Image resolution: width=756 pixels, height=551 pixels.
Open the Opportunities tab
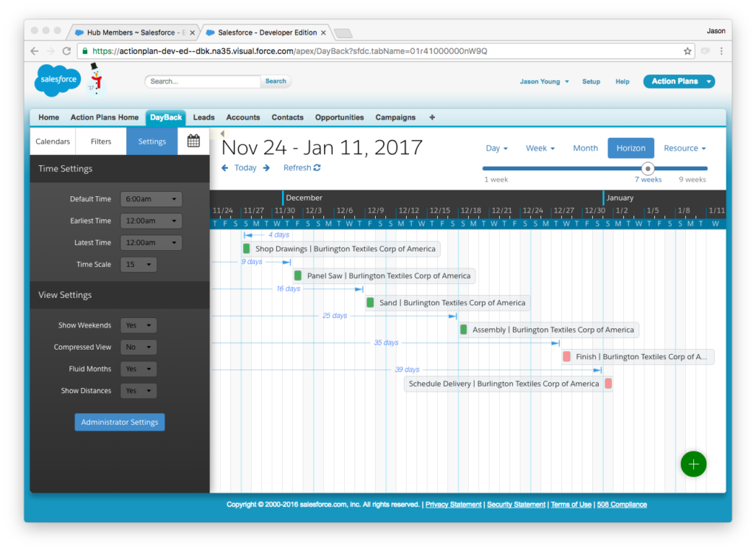click(x=340, y=117)
